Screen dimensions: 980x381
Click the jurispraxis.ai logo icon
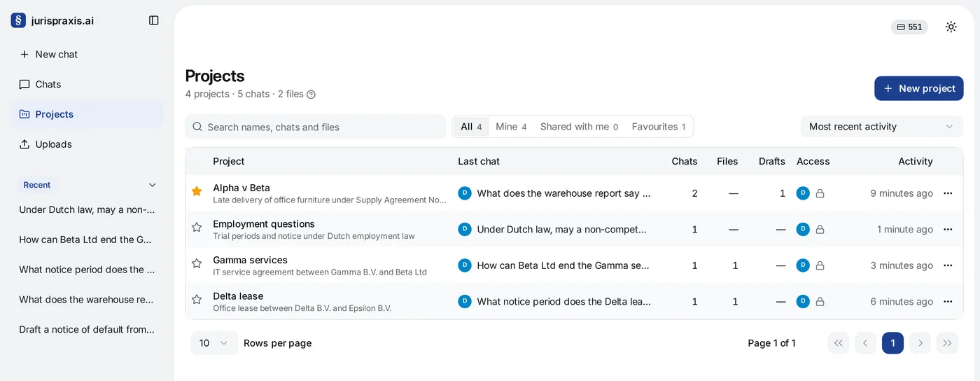click(18, 20)
